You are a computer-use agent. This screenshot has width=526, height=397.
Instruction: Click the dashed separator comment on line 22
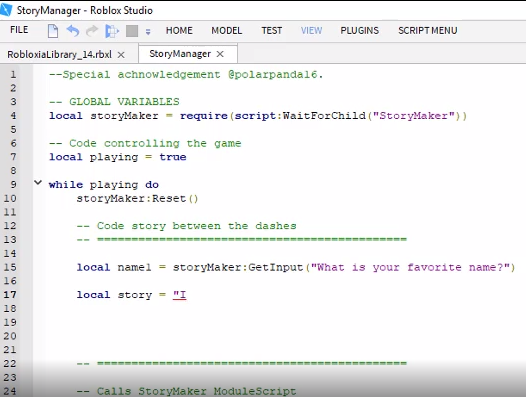coord(242,363)
